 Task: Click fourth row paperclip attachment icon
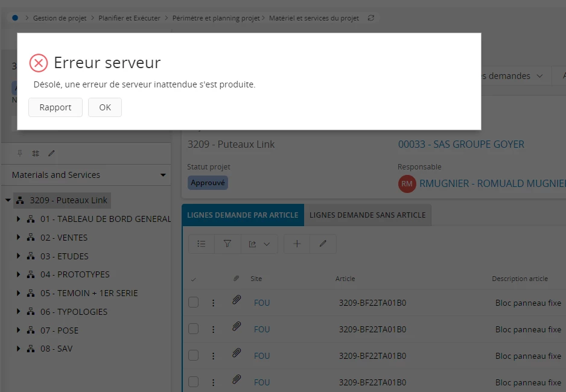[237, 379]
